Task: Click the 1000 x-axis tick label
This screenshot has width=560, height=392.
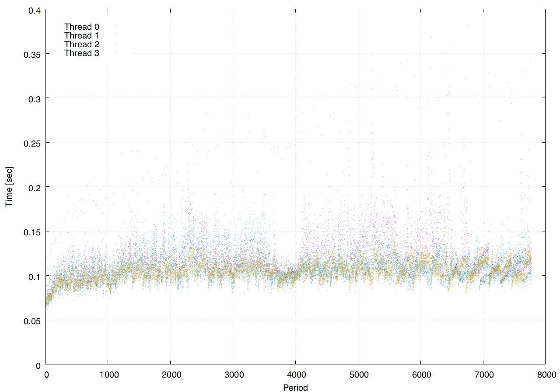Action: pos(108,375)
